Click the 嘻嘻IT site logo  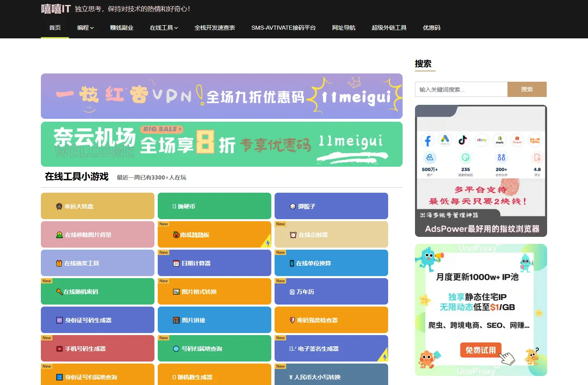(x=56, y=9)
